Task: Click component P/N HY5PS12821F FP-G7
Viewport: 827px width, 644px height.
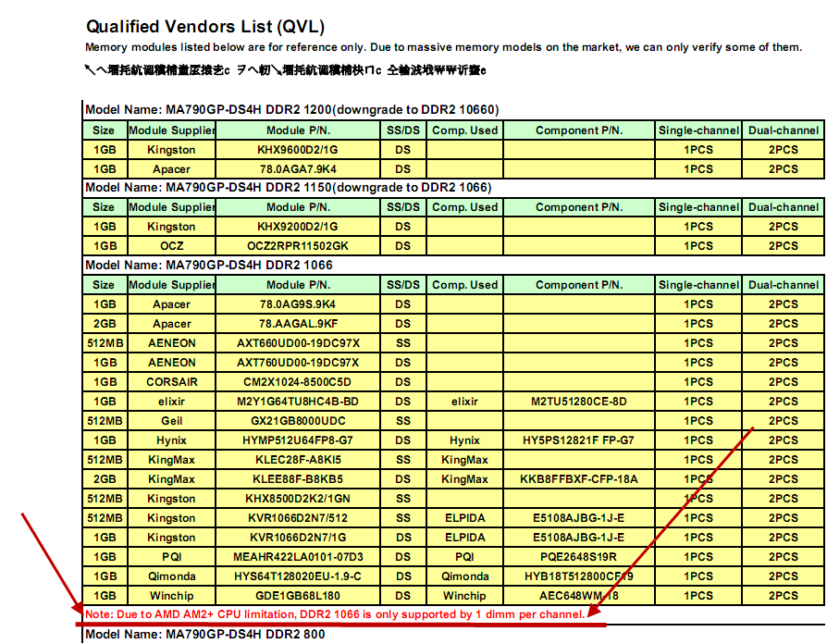Action: [578, 440]
